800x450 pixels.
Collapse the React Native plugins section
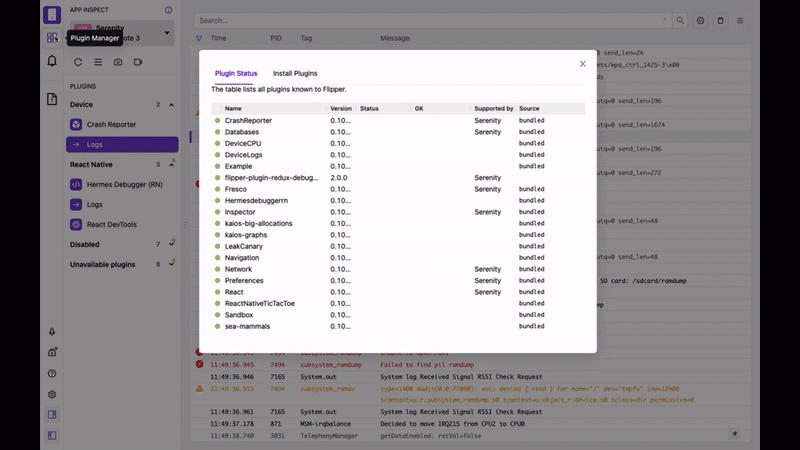171,164
